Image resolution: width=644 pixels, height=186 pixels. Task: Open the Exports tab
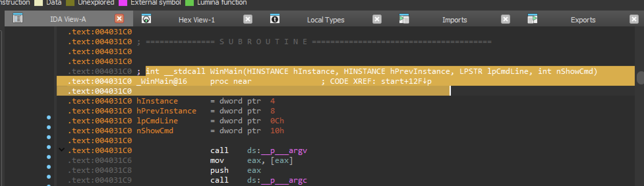(x=583, y=20)
